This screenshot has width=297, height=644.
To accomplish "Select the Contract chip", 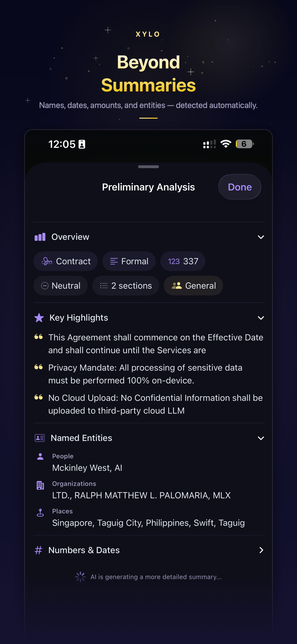I will 65,261.
